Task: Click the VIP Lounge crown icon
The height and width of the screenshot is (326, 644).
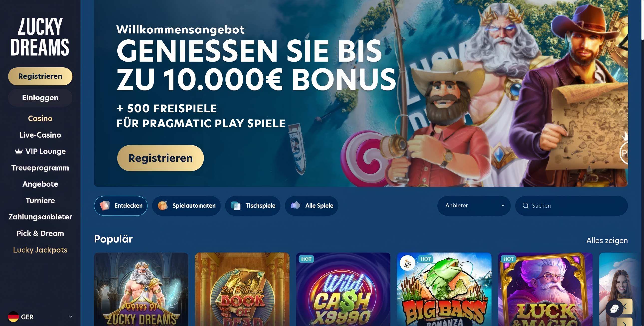Action: tap(19, 151)
